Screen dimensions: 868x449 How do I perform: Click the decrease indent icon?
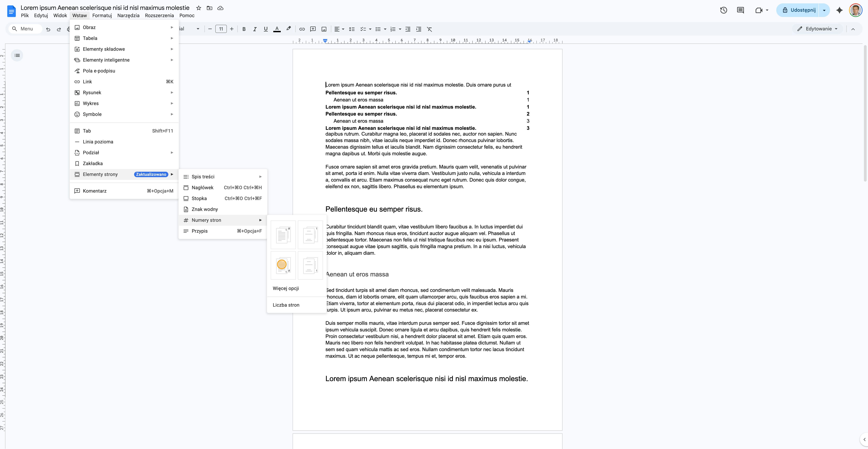click(x=408, y=29)
